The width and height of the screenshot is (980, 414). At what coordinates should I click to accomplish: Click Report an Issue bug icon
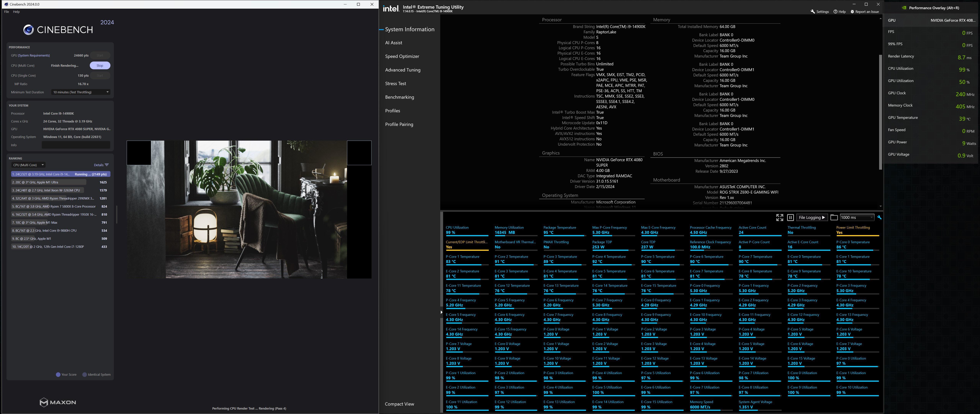click(852, 11)
